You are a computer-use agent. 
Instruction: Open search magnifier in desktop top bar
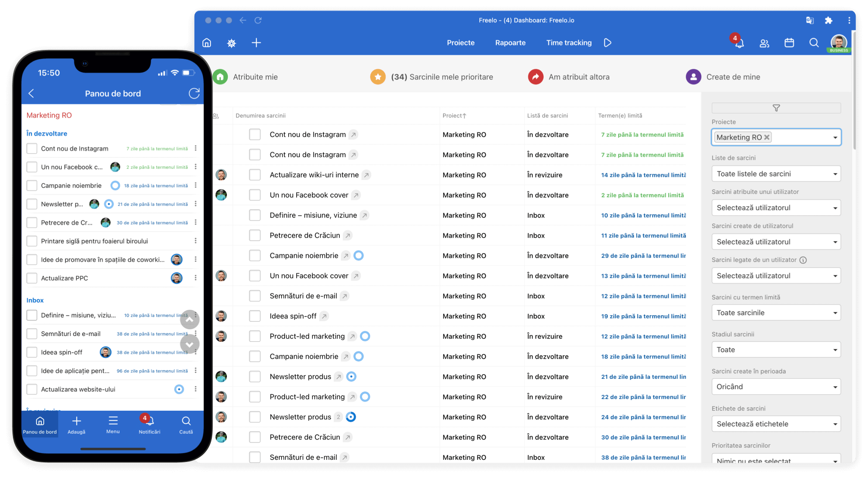pyautogui.click(x=814, y=43)
